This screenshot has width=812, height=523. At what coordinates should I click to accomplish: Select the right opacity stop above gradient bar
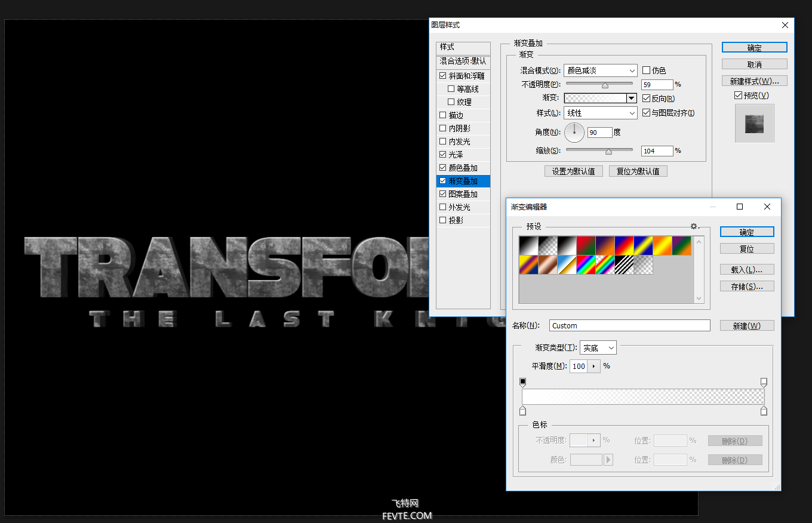[x=764, y=382]
